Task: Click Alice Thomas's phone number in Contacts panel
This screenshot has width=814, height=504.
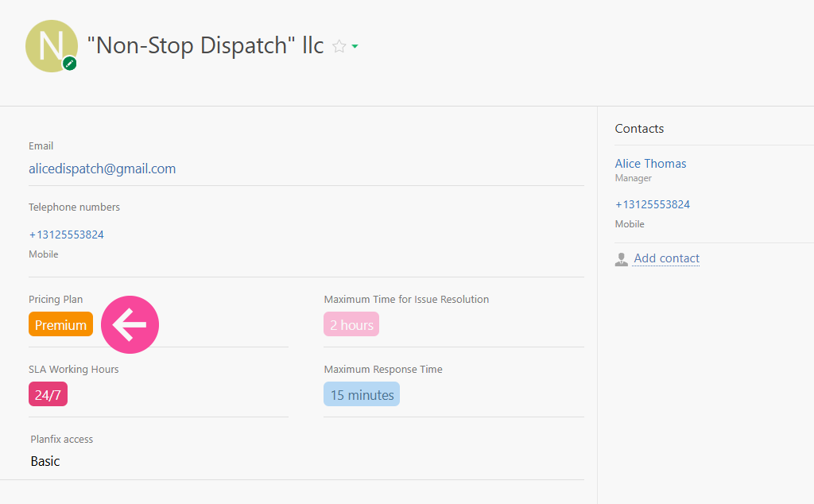Action: (652, 204)
